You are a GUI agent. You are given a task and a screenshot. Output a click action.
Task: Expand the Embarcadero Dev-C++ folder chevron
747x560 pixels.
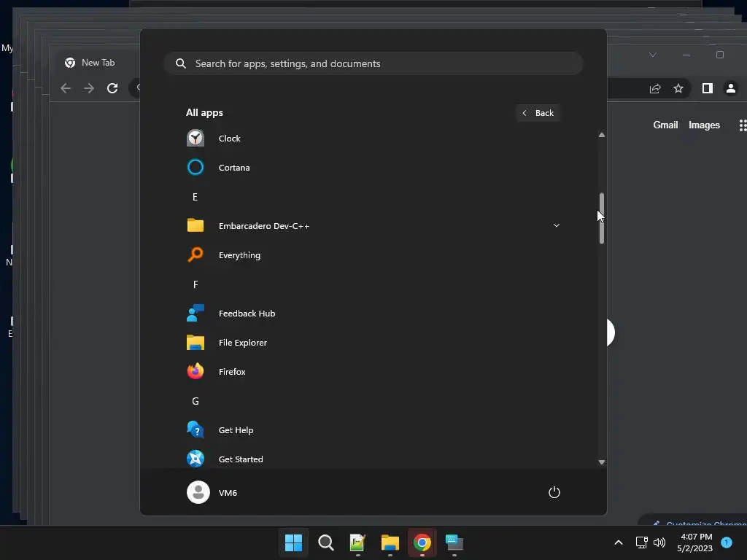(x=556, y=225)
